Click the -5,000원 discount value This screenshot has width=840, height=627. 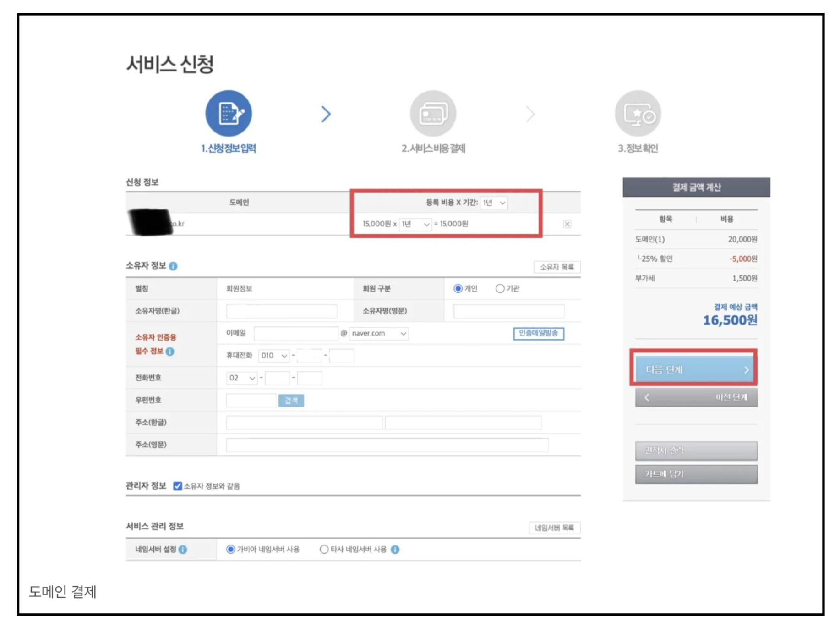[743, 258]
